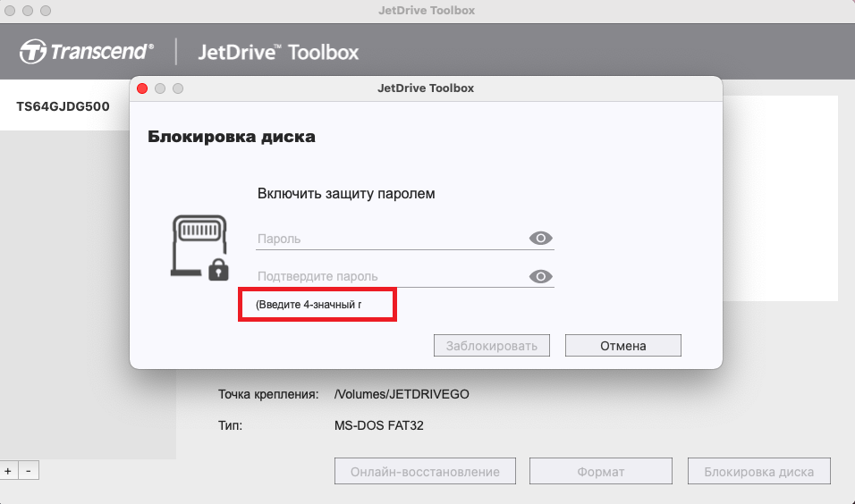Show password in the Пароль field
Screen dimensions: 855x504
(x=540, y=238)
